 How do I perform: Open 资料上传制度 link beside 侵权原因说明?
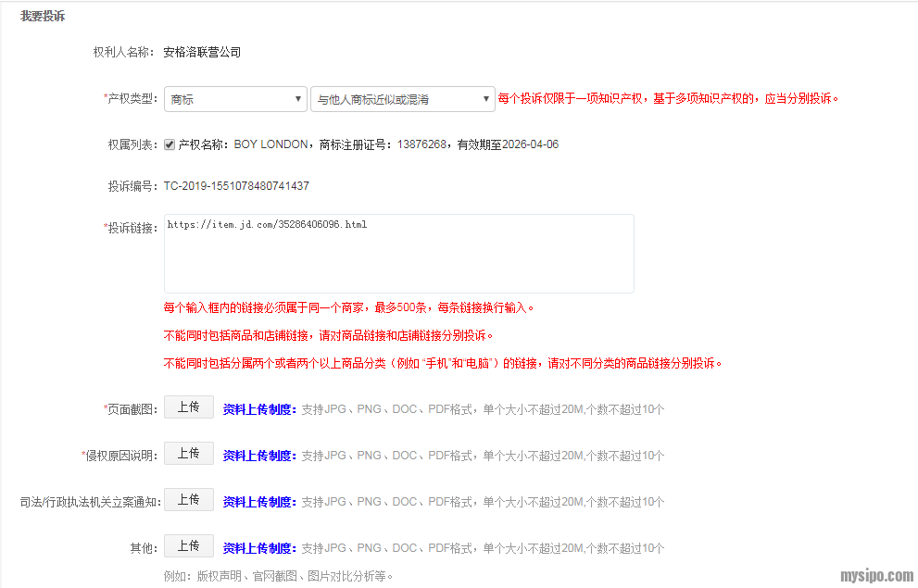(259, 456)
